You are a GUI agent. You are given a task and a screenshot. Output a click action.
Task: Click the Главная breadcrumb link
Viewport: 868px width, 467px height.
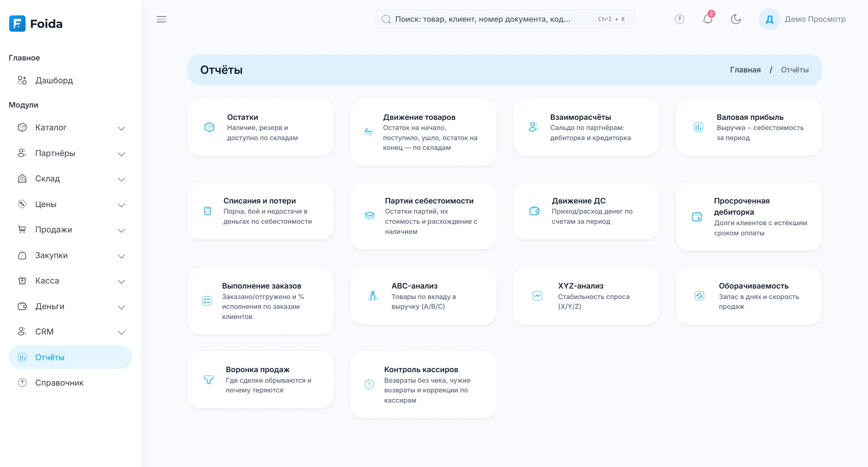click(x=745, y=70)
